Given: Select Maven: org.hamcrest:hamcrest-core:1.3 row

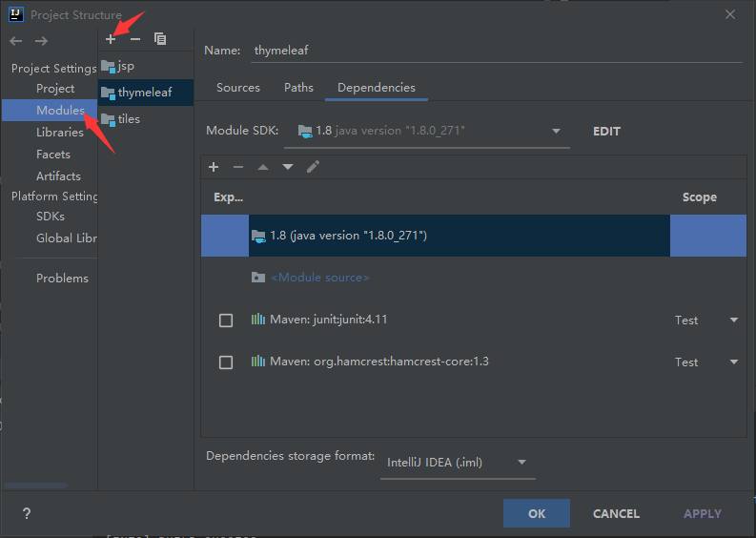Looking at the screenshot, I should [474, 362].
